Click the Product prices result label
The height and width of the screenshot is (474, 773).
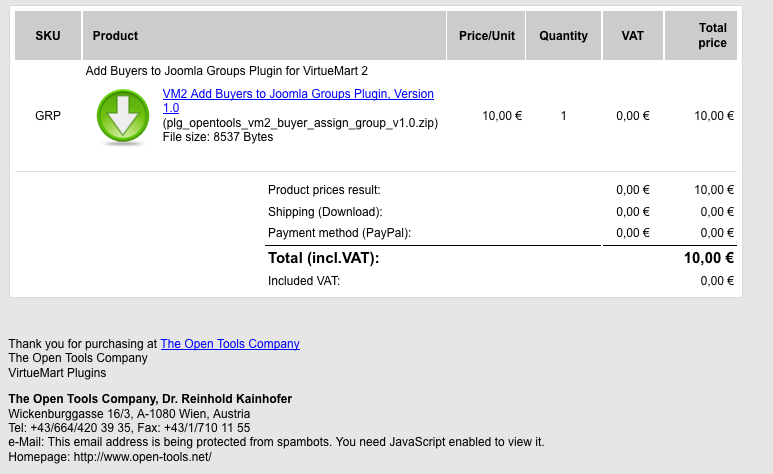pyautogui.click(x=324, y=190)
